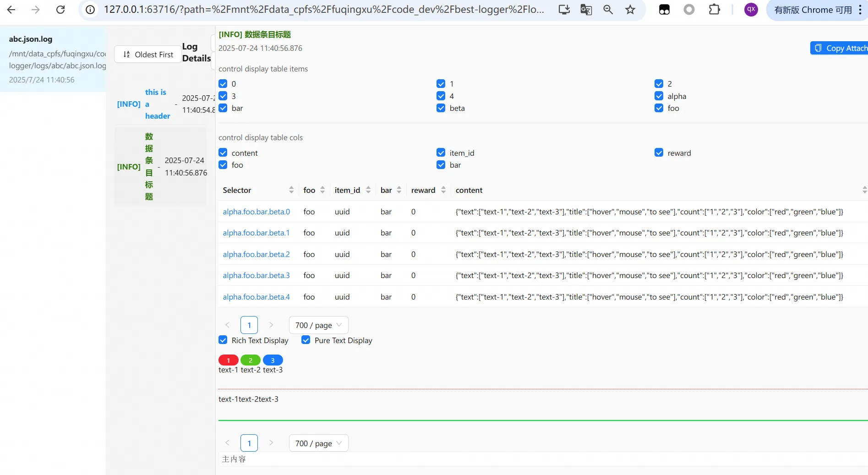Open the browser extensions puzzle icon
The image size is (868, 475).
click(715, 9)
